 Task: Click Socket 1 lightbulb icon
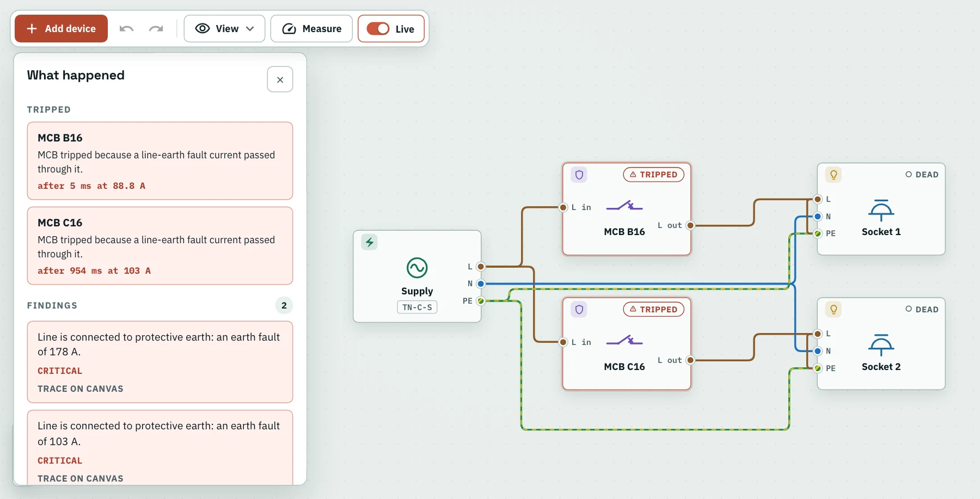click(834, 175)
